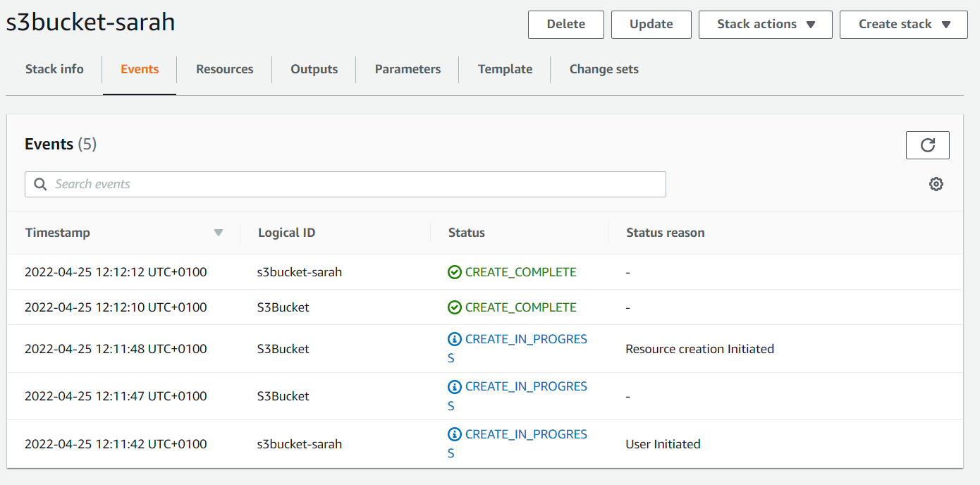980x485 pixels.
Task: Click the Update button
Action: tap(651, 25)
